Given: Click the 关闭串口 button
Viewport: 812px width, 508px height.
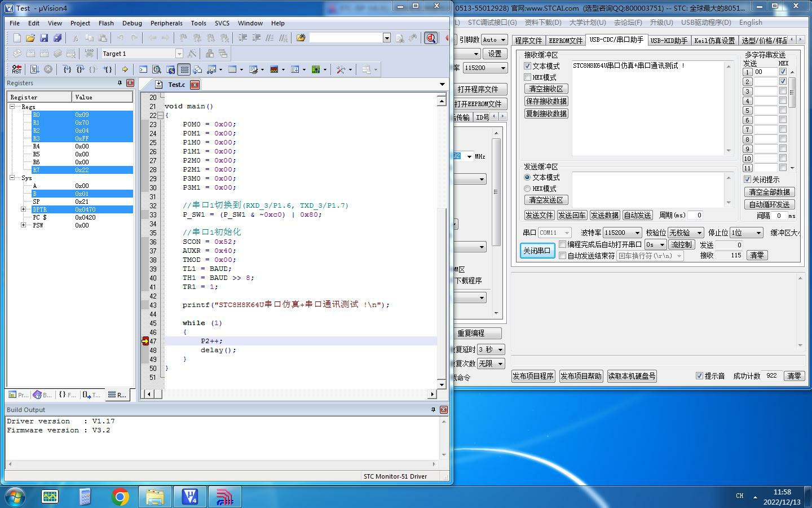Looking at the screenshot, I should click(537, 251).
